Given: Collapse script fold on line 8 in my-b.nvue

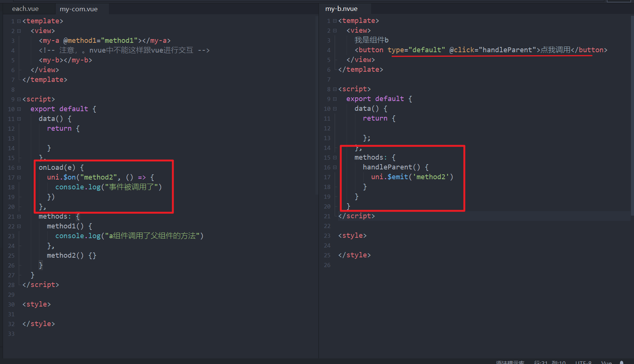Looking at the screenshot, I should [x=335, y=89].
